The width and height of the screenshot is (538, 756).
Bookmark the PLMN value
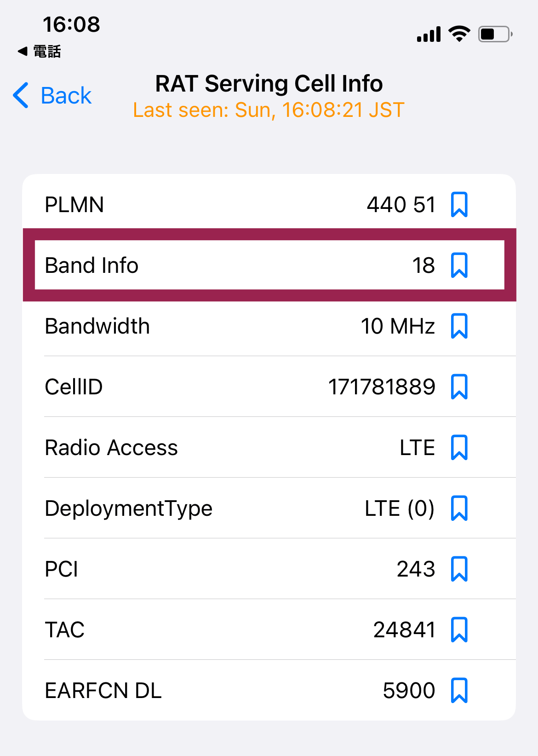[459, 205]
